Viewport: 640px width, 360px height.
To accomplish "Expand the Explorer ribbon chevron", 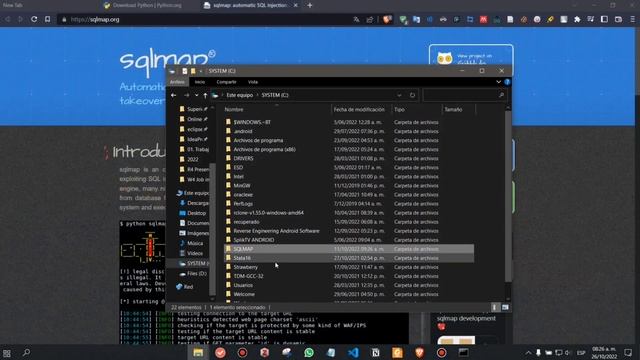I will click(498, 82).
